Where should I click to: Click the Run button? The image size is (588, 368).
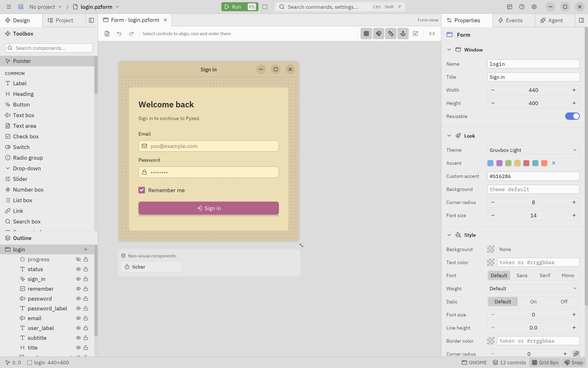coord(239,7)
